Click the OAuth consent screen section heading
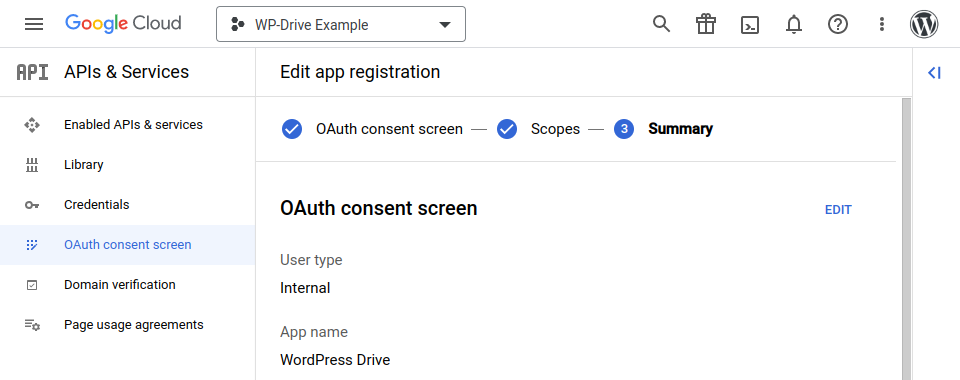The image size is (960, 380). pos(379,209)
